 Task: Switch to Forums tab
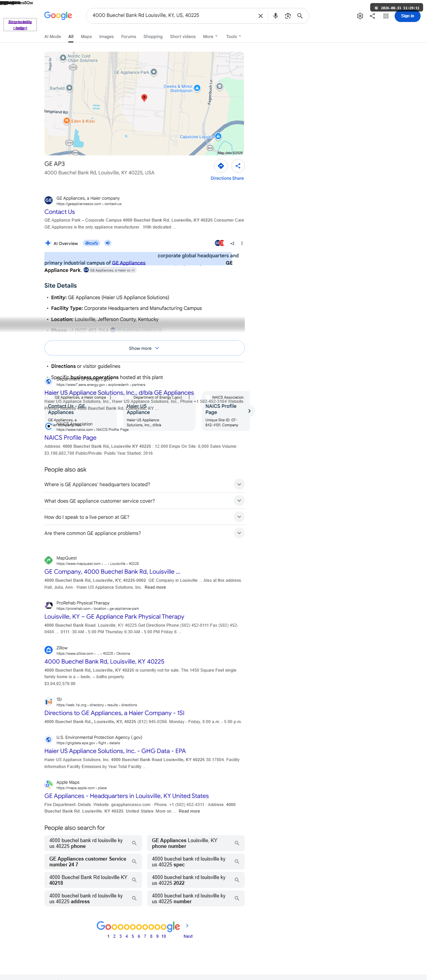(128, 36)
